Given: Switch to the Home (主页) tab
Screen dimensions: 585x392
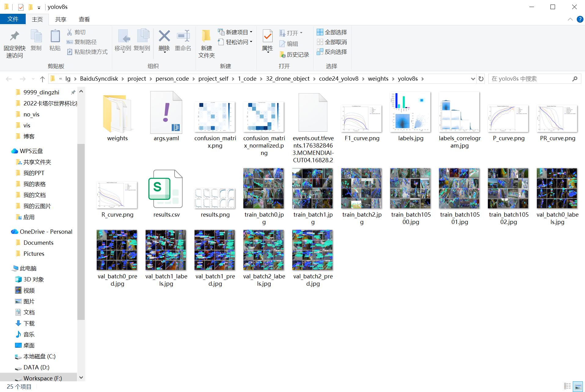Looking at the screenshot, I should [x=37, y=19].
